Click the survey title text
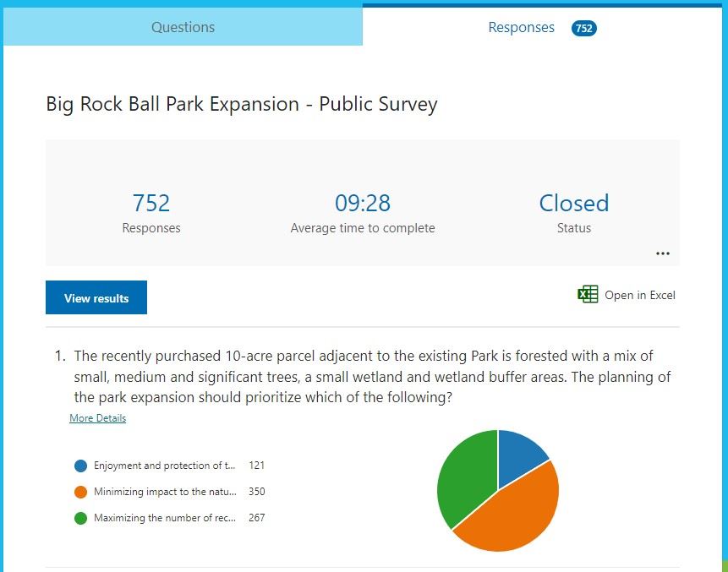This screenshot has height=572, width=728. point(241,104)
